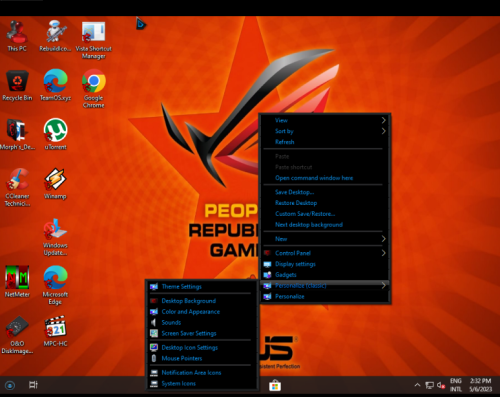The image size is (500, 397).
Task: Select the Recycle Bin icon
Action: pos(17,85)
